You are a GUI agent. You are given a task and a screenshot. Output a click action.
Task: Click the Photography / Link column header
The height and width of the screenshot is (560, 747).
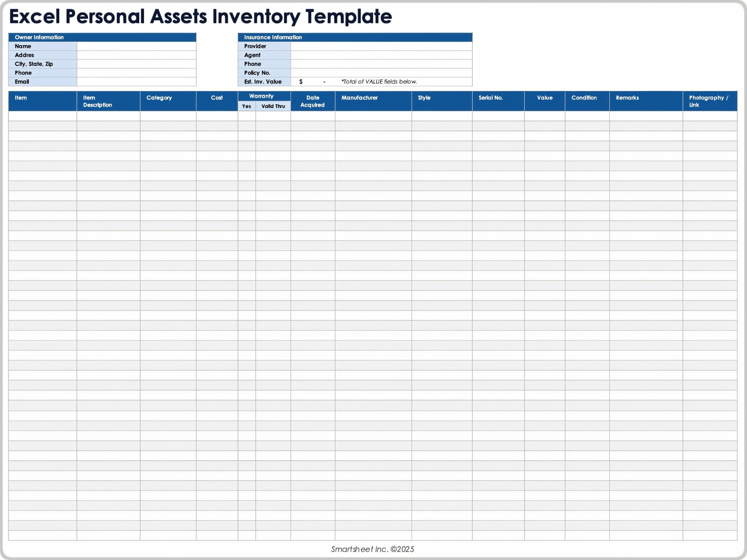pyautogui.click(x=709, y=100)
